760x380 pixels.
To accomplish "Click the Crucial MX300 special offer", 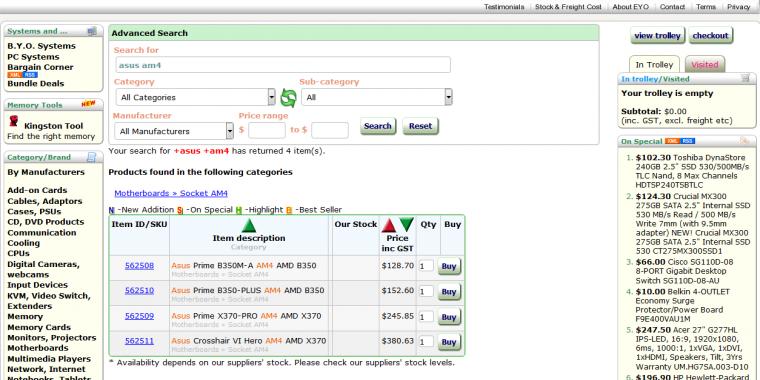I will point(693,223).
